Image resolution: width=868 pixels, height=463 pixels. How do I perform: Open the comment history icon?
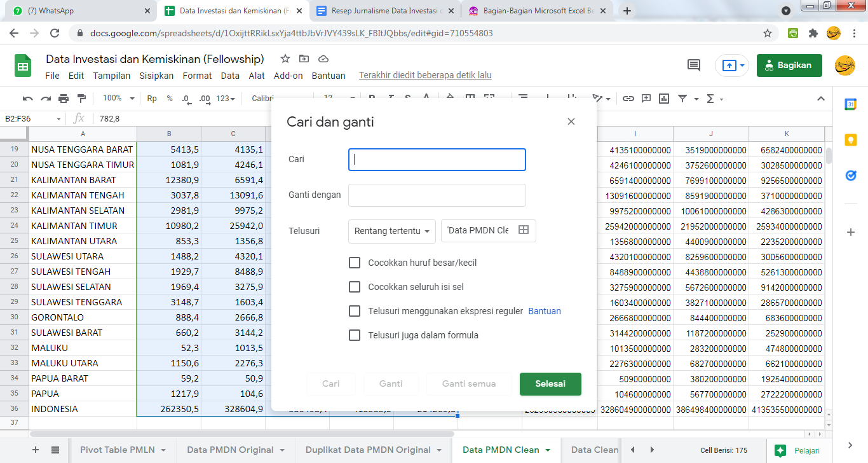[x=694, y=66]
